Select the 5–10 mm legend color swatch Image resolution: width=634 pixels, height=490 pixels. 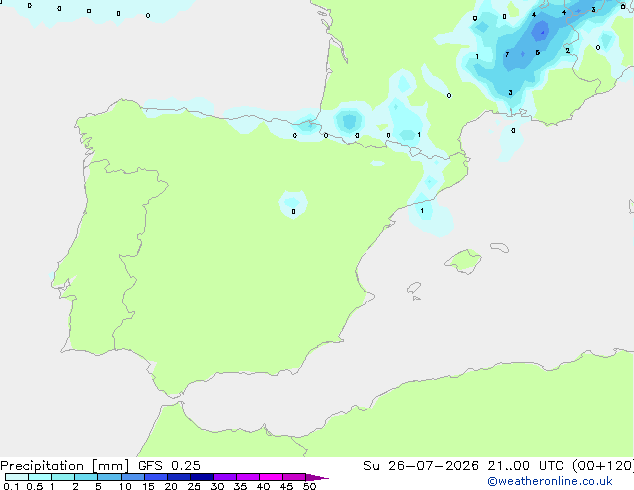tap(109, 477)
